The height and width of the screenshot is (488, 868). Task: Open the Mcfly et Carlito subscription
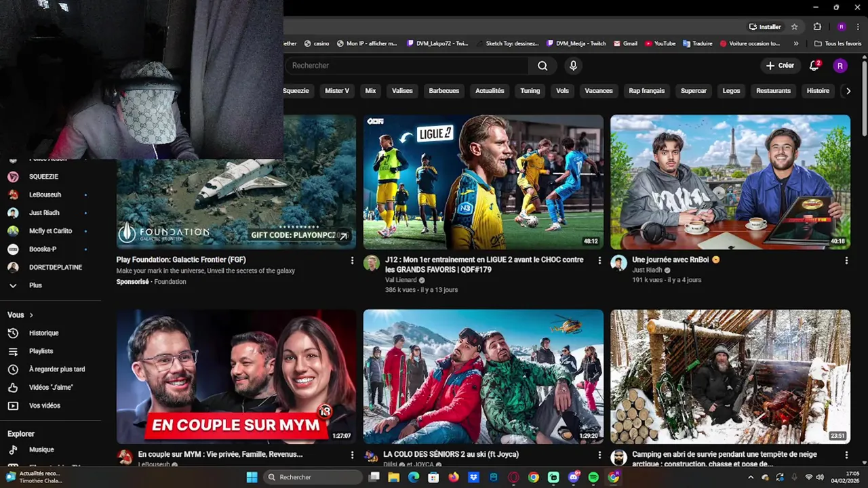50,230
